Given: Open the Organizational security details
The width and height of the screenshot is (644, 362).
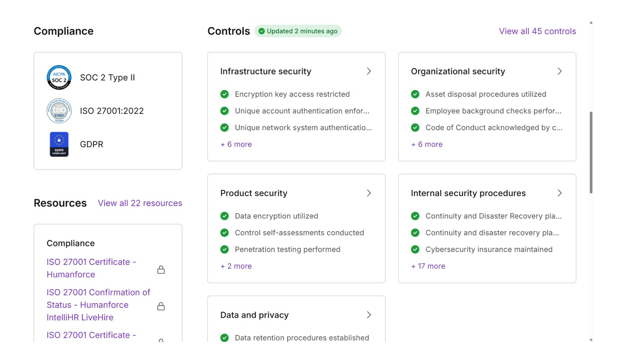Looking at the screenshot, I should click(559, 71).
